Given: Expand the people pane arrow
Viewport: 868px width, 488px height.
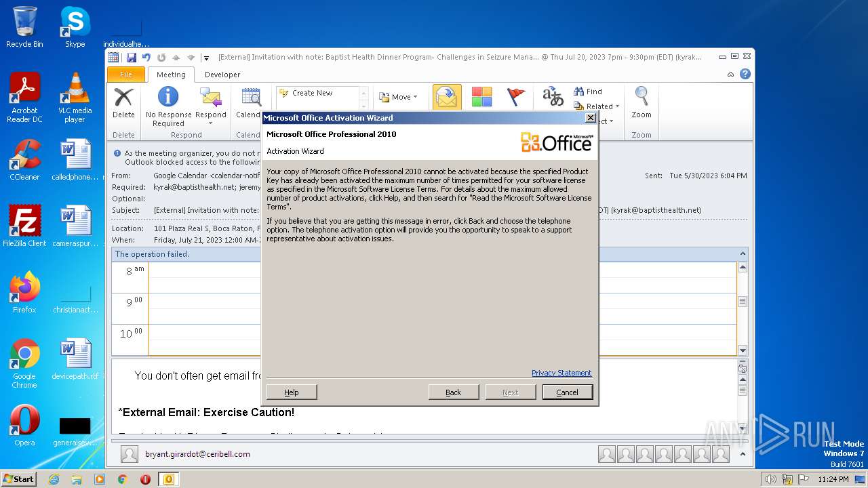Looking at the screenshot, I should [743, 454].
